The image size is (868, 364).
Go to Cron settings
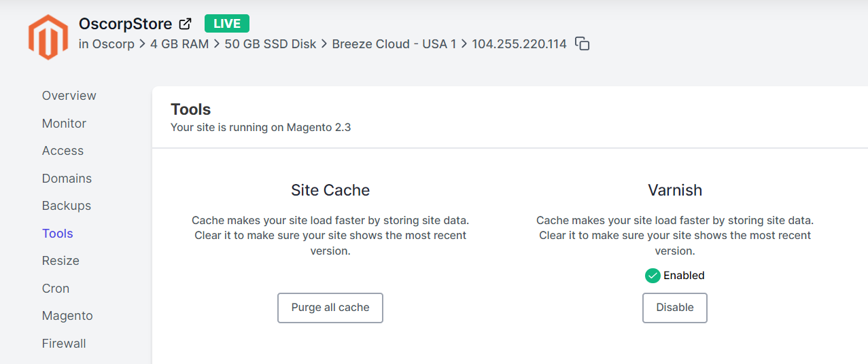point(56,289)
